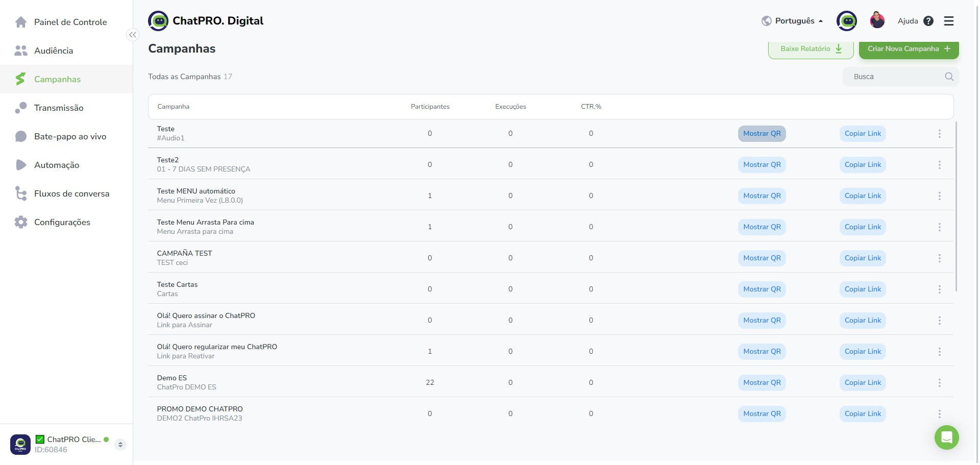The image size is (980, 465).
Task: Click Copiar Link for Teste MENU automático
Action: coord(863,196)
